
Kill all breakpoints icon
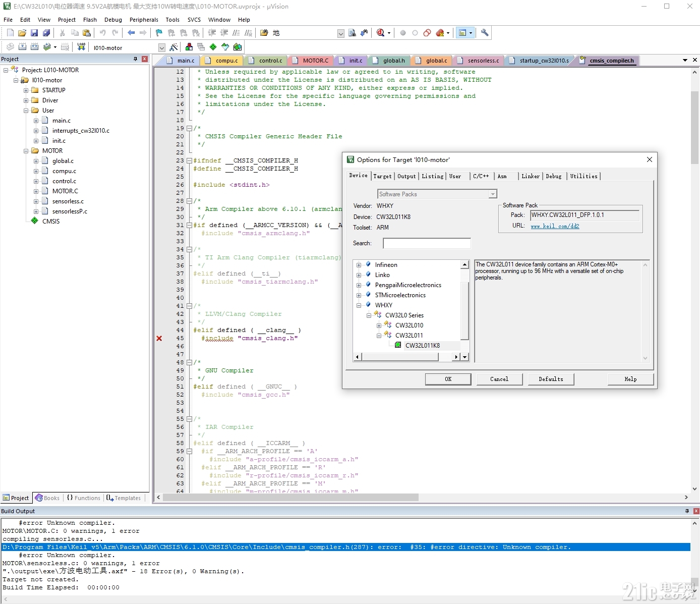pos(440,33)
